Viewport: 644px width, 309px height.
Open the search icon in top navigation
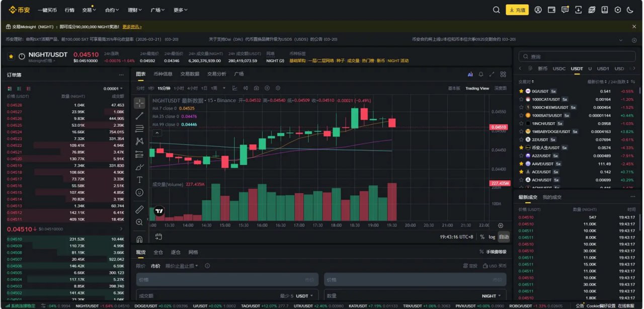pyautogui.click(x=496, y=10)
